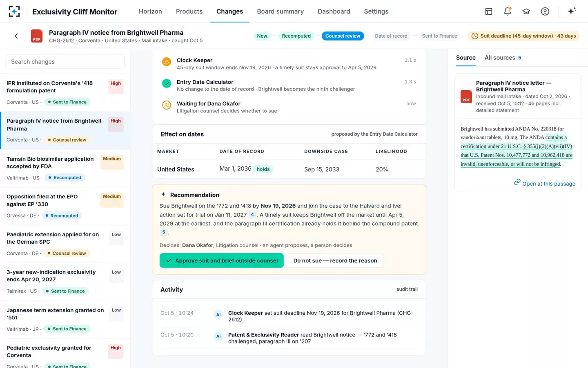Screen dimensions: 588x368
Task: Click Do not sue — record the reason
Action: 335,260
